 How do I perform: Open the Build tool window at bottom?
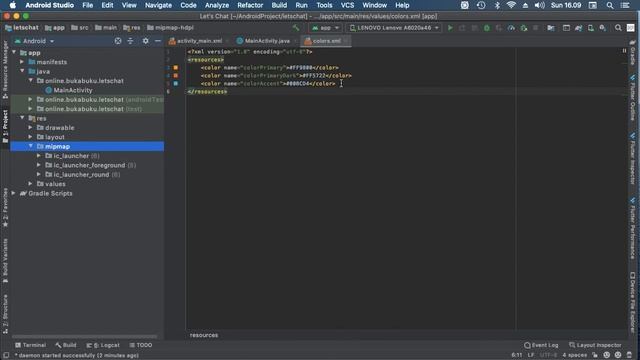tap(66, 345)
